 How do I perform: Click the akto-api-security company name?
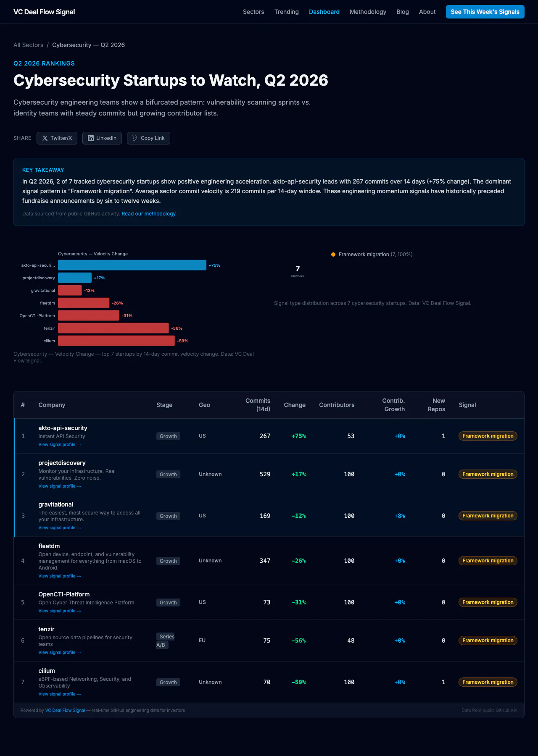(63, 428)
